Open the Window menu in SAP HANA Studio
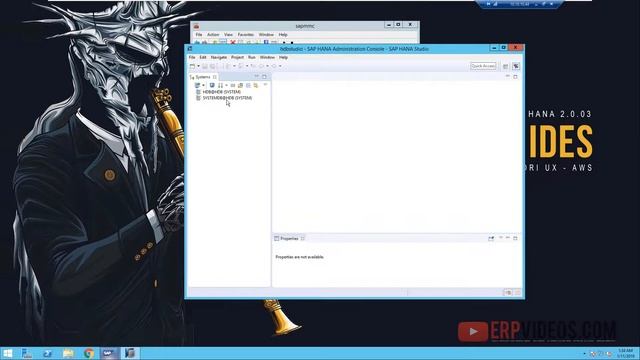 (267, 58)
